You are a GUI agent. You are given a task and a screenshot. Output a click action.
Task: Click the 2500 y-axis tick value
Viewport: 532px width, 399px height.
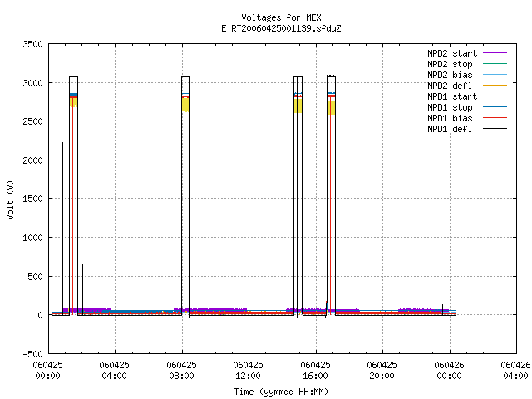pos(32,121)
